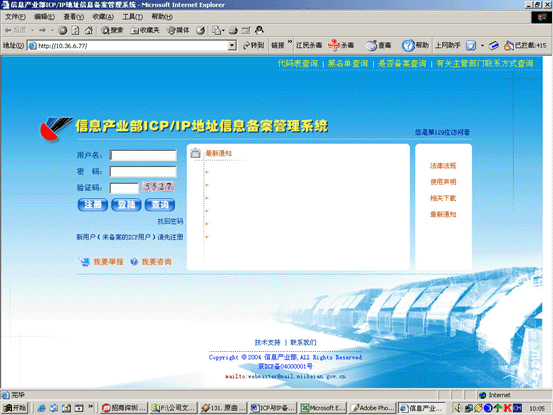Open the Favorites (收藏夹) toolbar button
This screenshot has height=415, width=553.
pyautogui.click(x=145, y=30)
